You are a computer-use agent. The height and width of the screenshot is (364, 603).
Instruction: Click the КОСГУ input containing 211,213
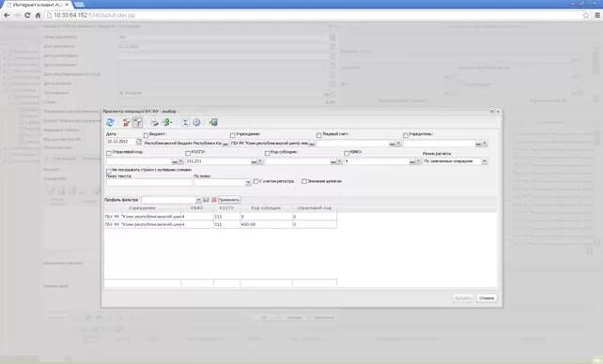click(x=218, y=161)
